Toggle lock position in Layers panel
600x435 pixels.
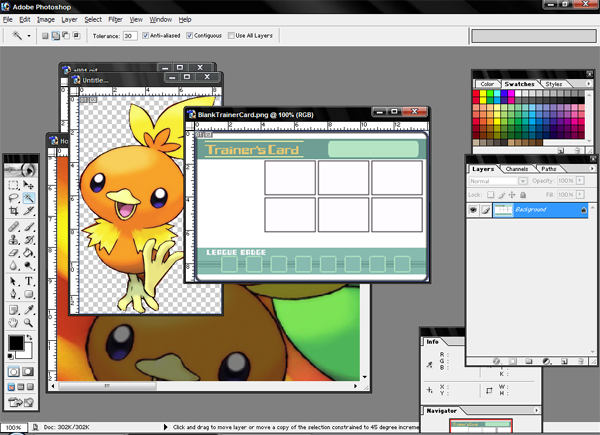coord(512,195)
